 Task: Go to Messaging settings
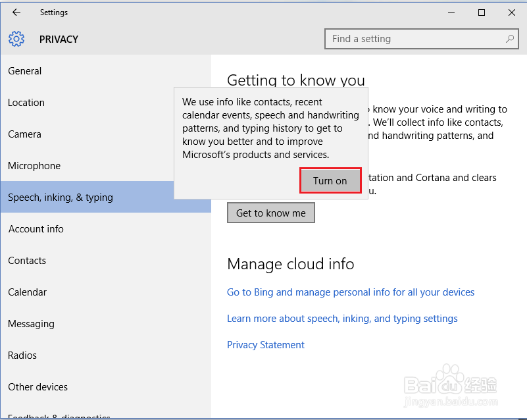coord(105,324)
